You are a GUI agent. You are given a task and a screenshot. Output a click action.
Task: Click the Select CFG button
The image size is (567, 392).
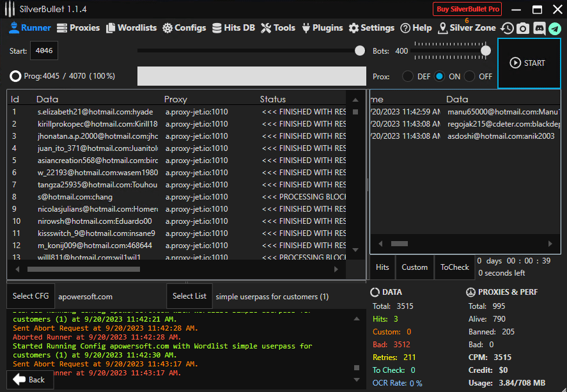(x=31, y=296)
